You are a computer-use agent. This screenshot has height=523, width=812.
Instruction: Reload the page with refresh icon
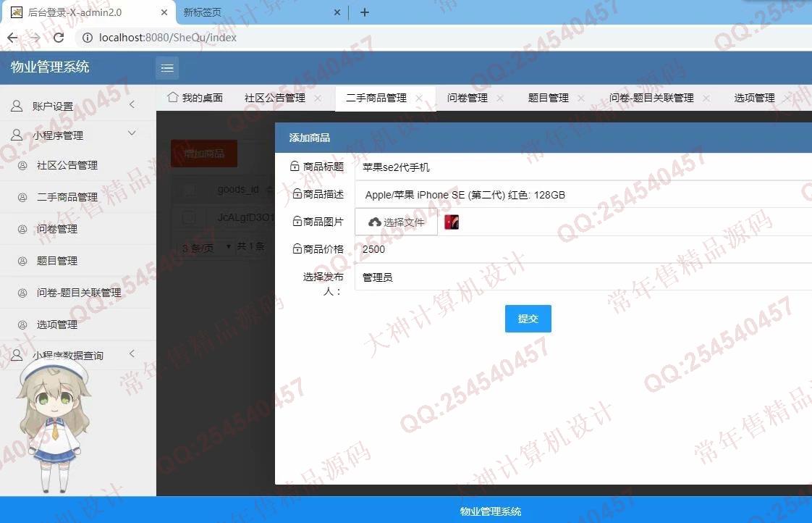[59, 38]
